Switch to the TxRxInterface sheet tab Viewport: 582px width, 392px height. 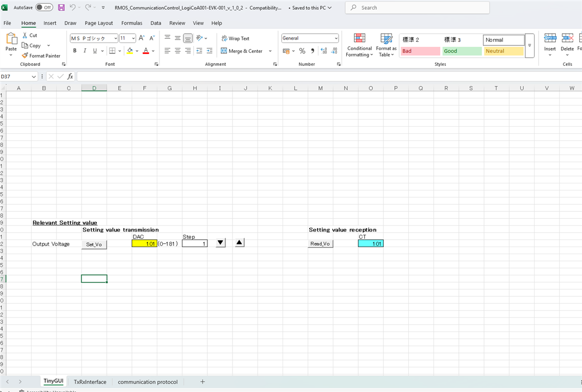click(x=90, y=382)
